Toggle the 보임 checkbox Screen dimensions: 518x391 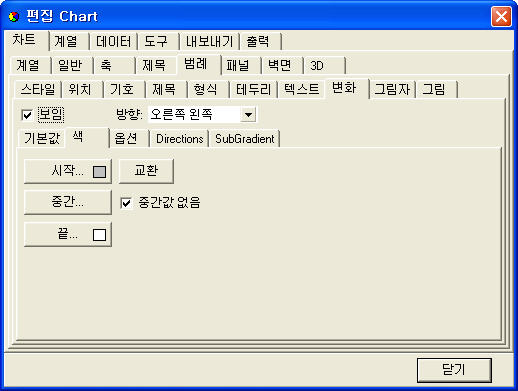click(27, 115)
